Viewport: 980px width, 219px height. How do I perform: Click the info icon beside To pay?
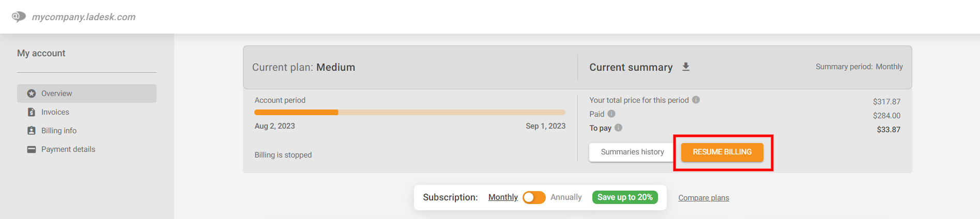pos(619,128)
